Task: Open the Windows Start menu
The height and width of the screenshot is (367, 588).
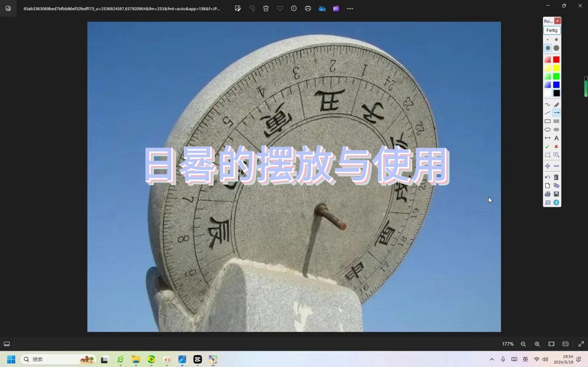Action: (x=11, y=359)
